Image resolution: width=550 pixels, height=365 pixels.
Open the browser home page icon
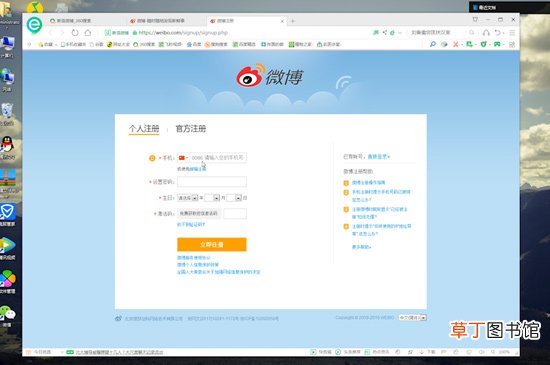(x=88, y=33)
